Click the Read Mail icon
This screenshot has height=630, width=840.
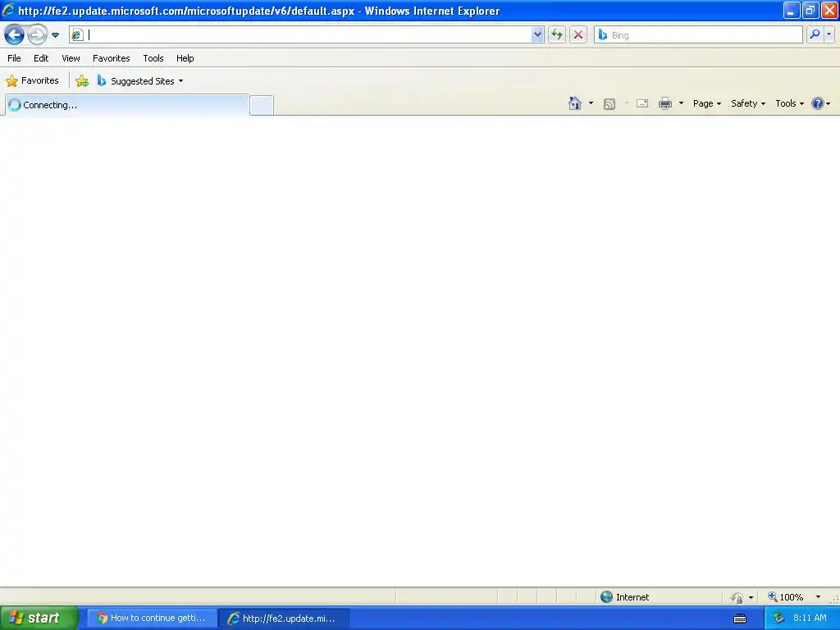pos(642,103)
